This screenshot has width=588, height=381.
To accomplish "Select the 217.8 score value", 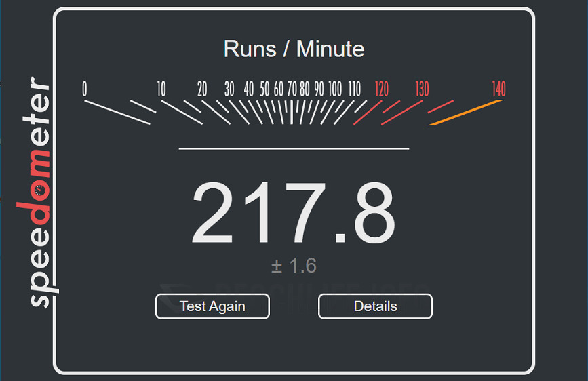I will 294,213.
